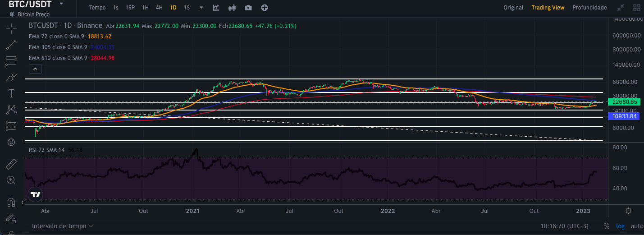
Task: Click the RSI 80.00 axis label
Action: click(620, 147)
